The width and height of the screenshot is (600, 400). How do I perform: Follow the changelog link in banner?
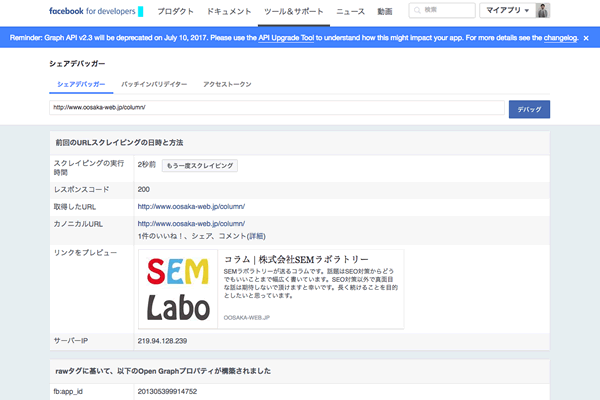[x=560, y=38]
